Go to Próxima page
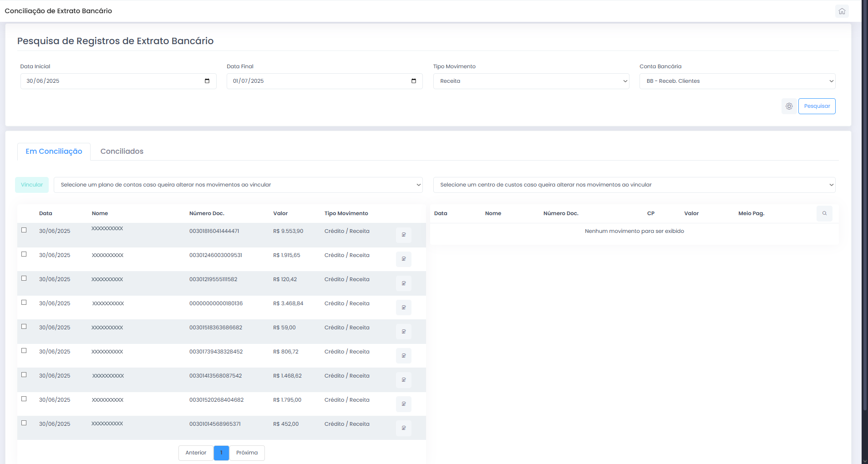The height and width of the screenshot is (464, 868). (x=247, y=453)
